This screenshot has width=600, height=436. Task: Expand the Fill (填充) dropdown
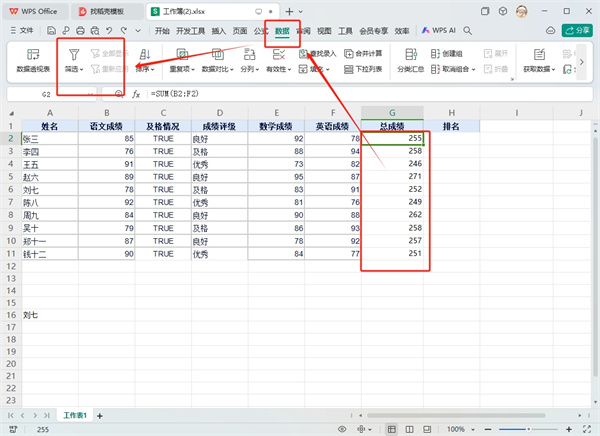pyautogui.click(x=328, y=70)
